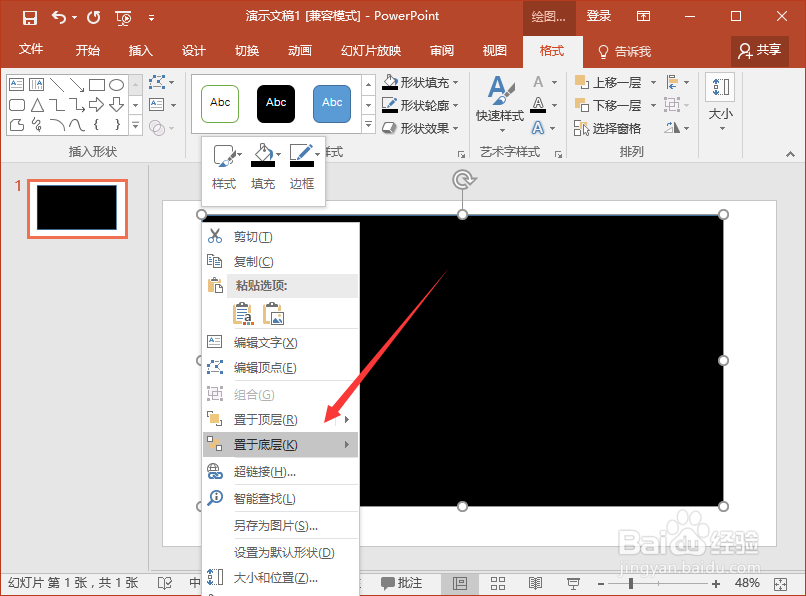Toggle the 批注 comments pane
This screenshot has width=806, height=596.
pyautogui.click(x=401, y=583)
